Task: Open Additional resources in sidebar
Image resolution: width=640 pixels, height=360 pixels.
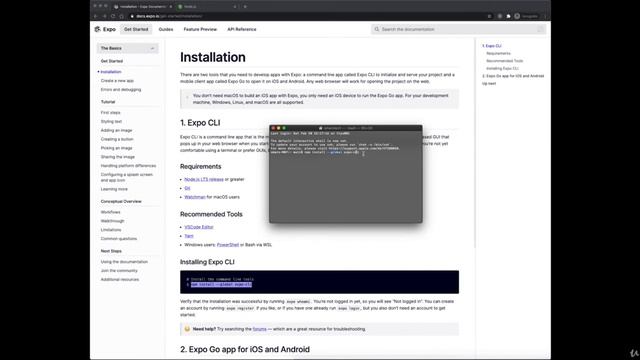Action: (120, 280)
